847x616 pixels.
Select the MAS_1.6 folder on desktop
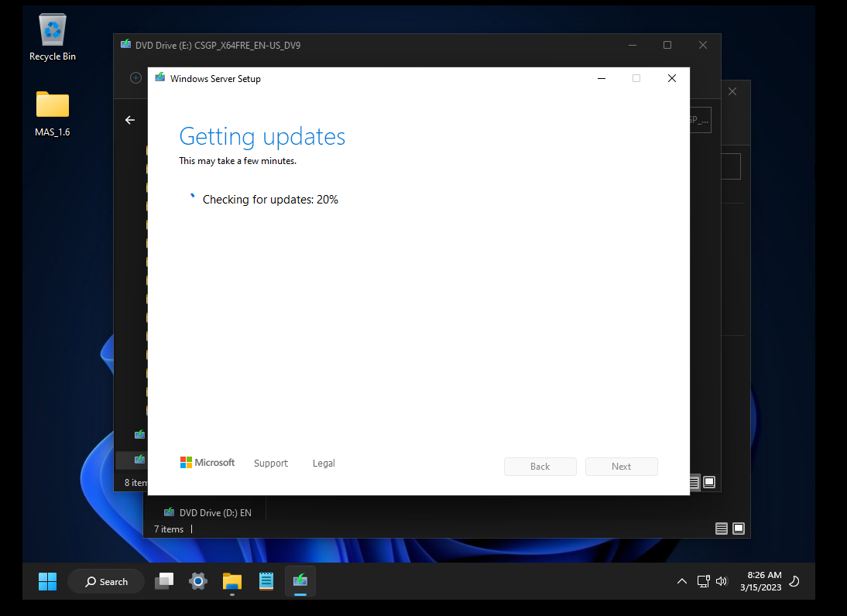coord(53,114)
